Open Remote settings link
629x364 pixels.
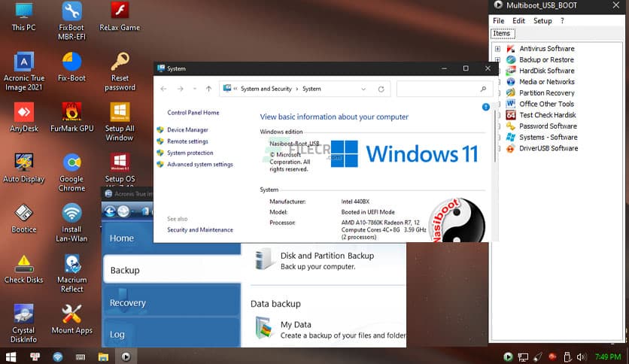[x=187, y=141]
